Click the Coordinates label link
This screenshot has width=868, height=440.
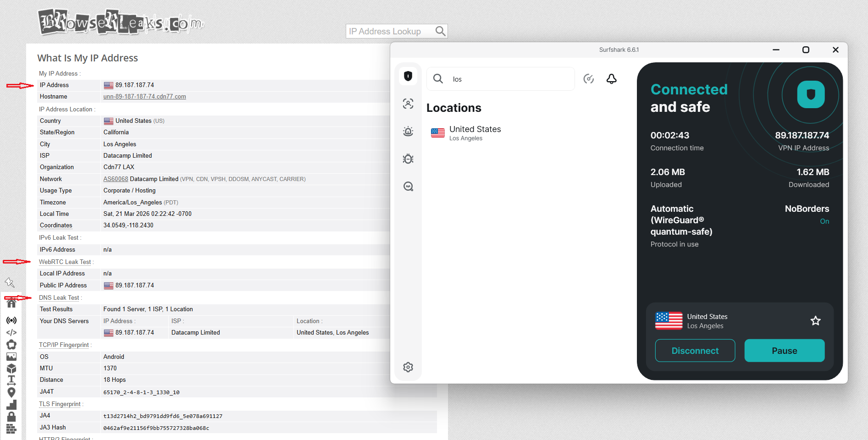click(56, 225)
